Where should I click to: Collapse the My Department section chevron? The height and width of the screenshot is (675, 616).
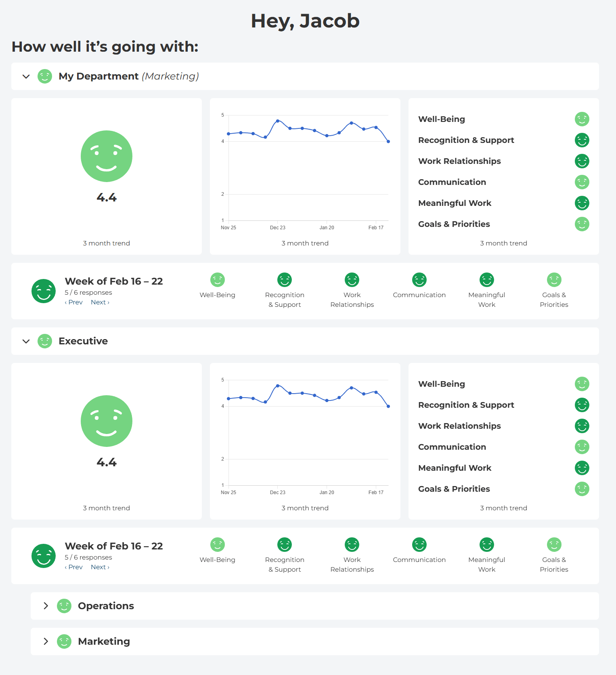pyautogui.click(x=26, y=76)
